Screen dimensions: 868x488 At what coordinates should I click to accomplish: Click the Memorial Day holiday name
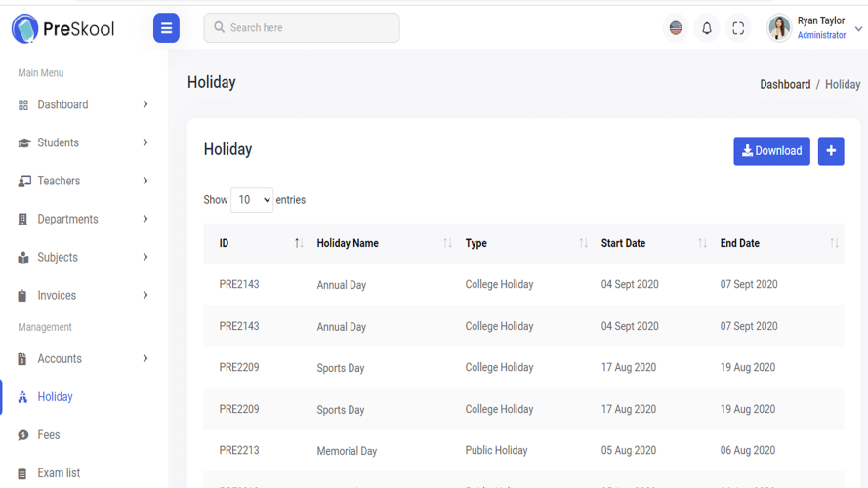(347, 451)
